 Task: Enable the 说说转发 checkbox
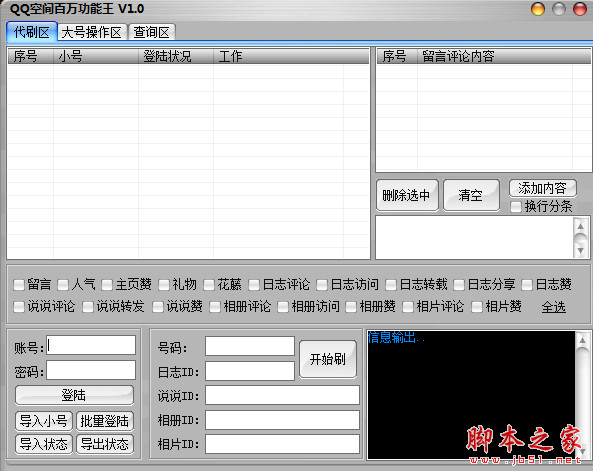[88, 307]
